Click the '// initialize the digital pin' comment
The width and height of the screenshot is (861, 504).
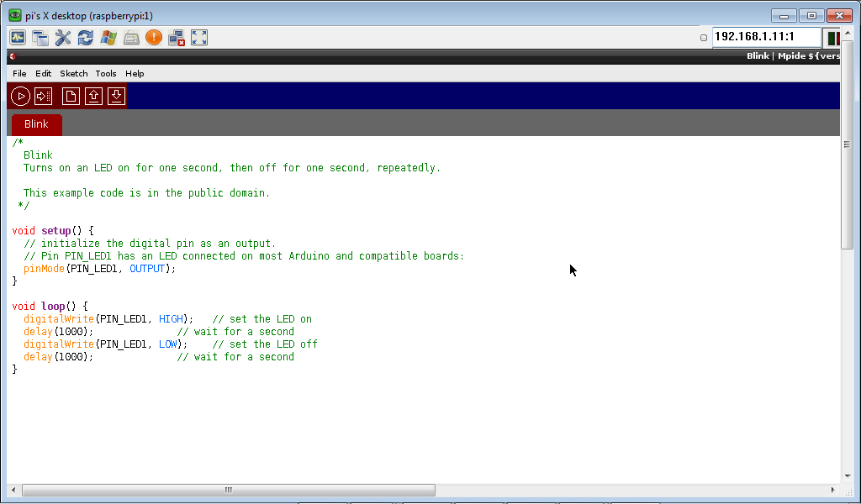point(150,244)
